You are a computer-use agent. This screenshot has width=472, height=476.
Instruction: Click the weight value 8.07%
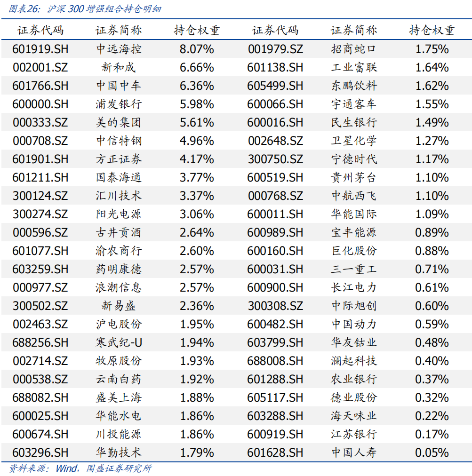197,49
